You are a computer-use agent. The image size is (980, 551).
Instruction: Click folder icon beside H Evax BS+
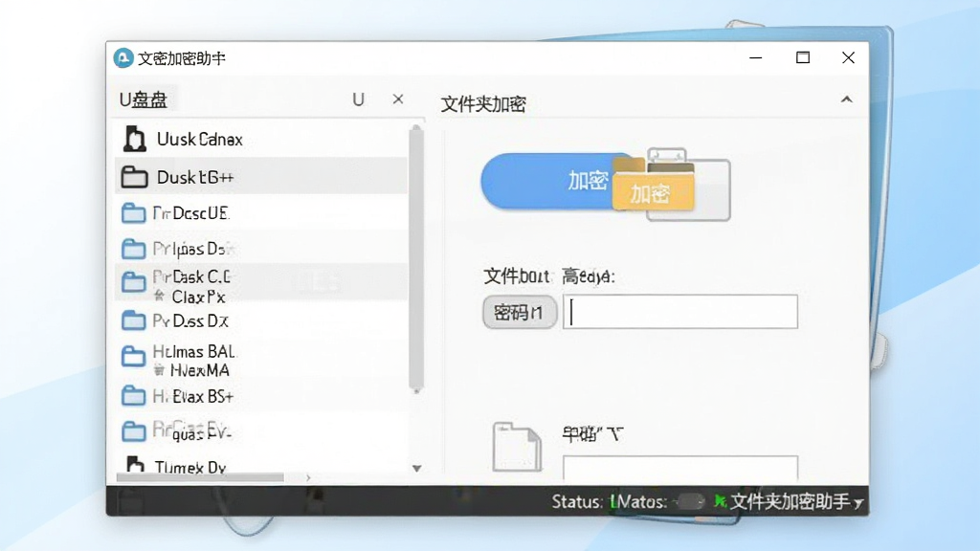pyautogui.click(x=133, y=396)
